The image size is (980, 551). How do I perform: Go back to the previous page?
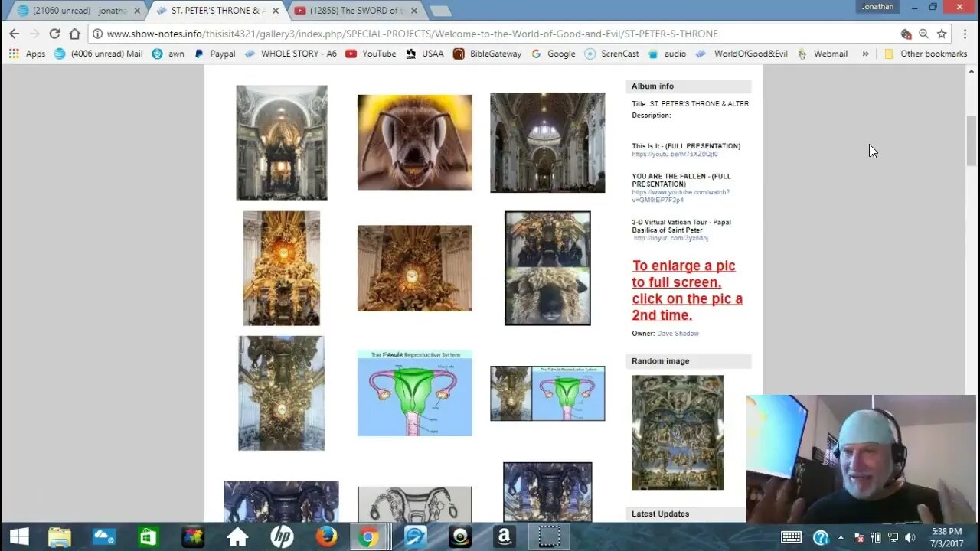(x=14, y=34)
